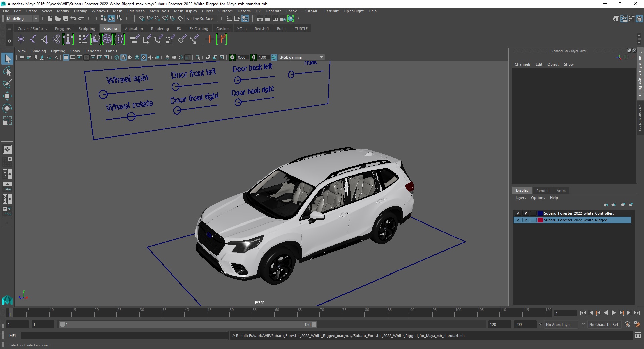Pick the Scale tool in the toolbox

pyautogui.click(x=7, y=120)
